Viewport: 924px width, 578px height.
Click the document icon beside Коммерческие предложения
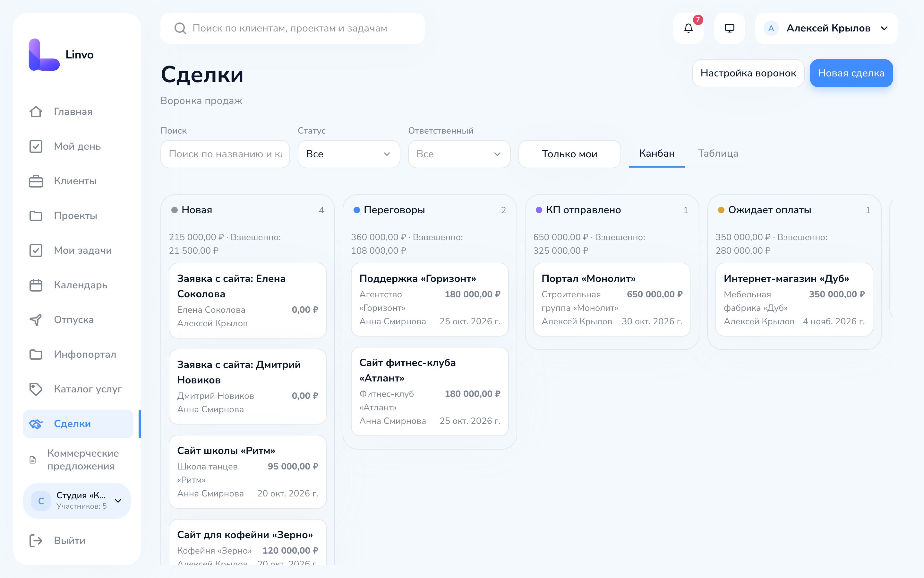pos(33,460)
